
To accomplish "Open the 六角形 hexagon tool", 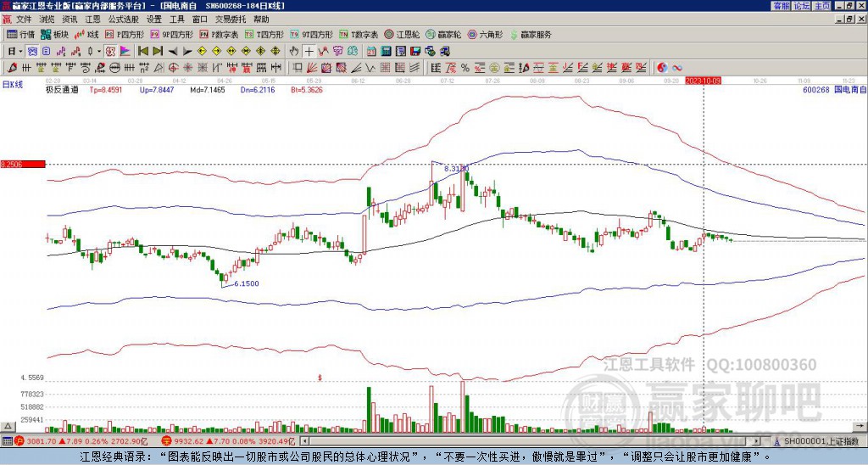I will (486, 34).
